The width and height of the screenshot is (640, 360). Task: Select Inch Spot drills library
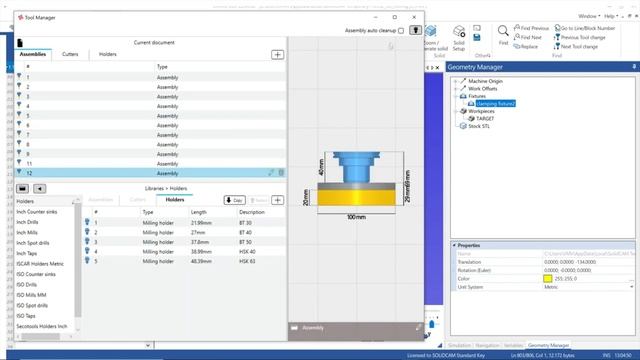(33, 243)
